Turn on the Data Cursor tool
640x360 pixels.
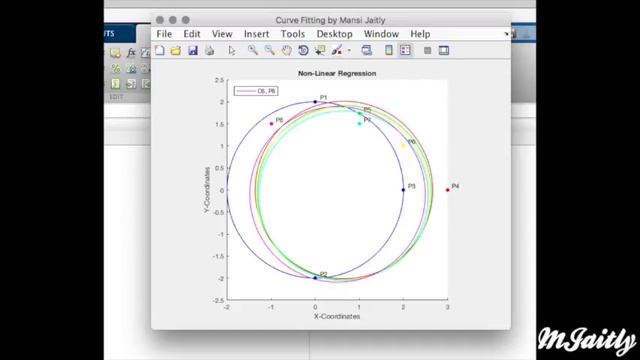(320, 50)
